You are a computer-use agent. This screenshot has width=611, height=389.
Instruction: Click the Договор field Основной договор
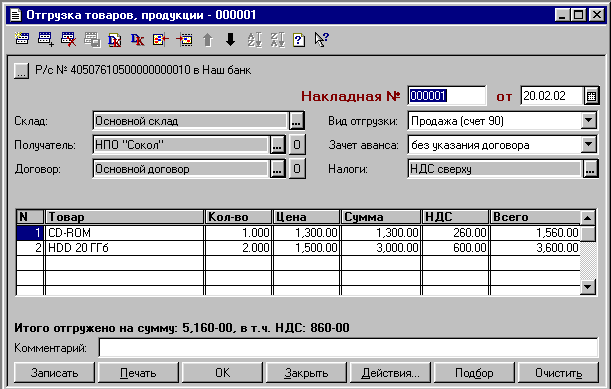pyautogui.click(x=181, y=169)
